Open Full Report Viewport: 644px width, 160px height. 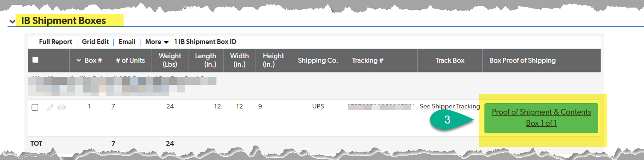point(56,42)
